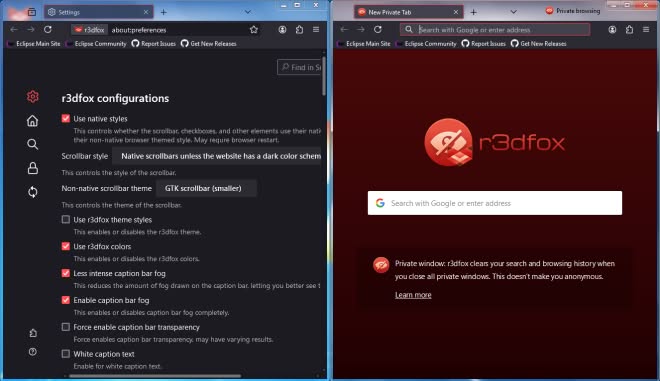Uncheck Use native styles
This screenshot has height=381, width=660.
(x=66, y=118)
